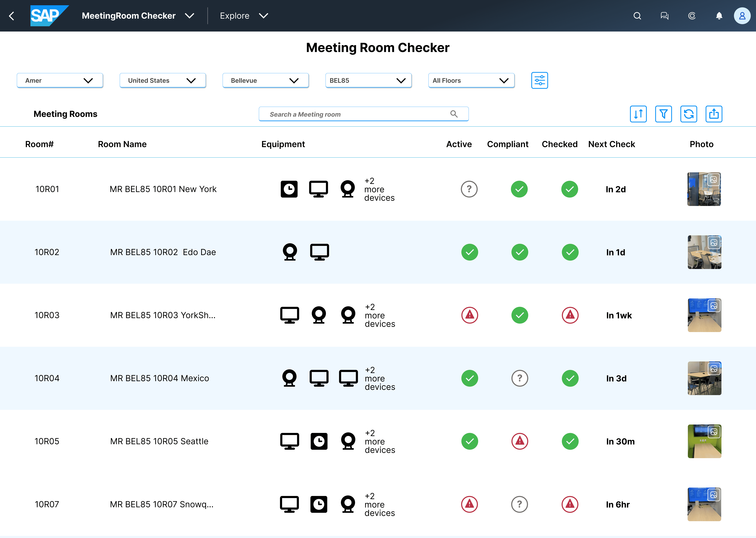Open the MeetingRoom Checker app menu

point(138,16)
